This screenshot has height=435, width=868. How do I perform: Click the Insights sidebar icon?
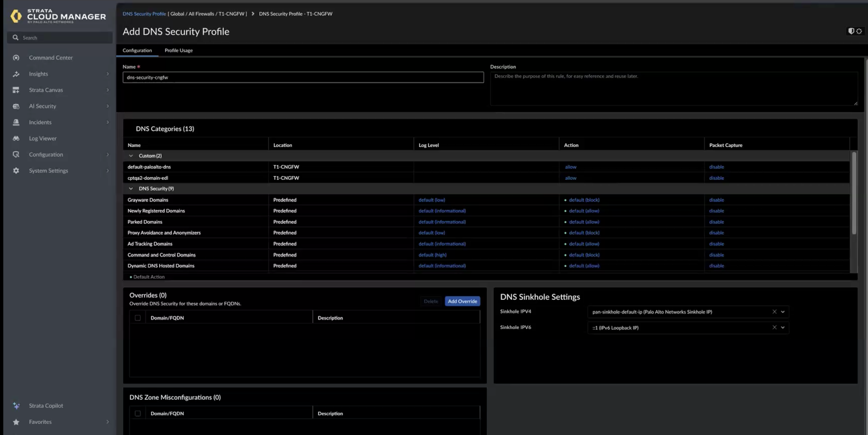16,74
